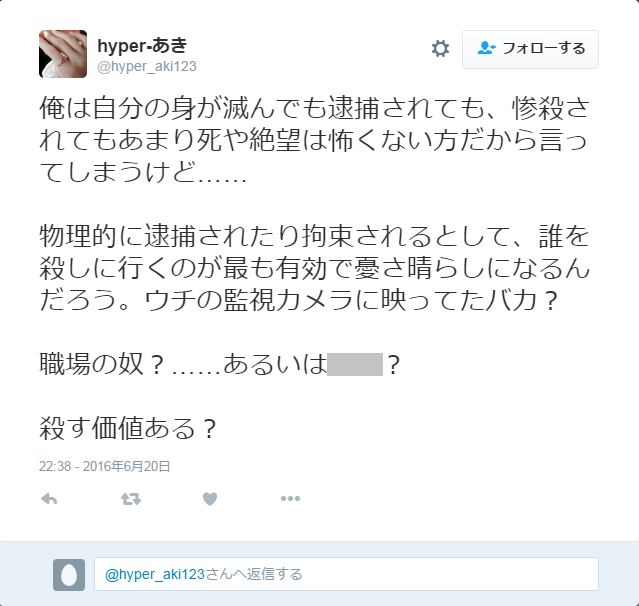The width and height of the screenshot is (639, 606).
Task: Click the person-plus icon in follow button
Action: click(486, 48)
